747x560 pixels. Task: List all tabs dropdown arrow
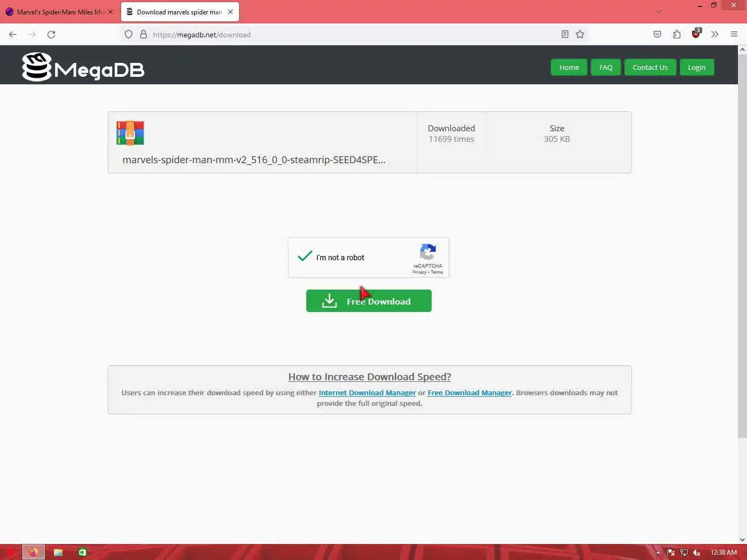(658, 12)
